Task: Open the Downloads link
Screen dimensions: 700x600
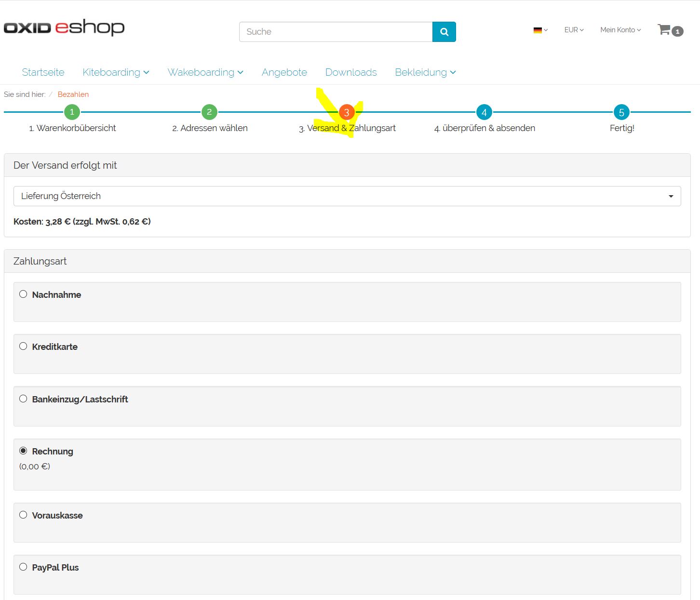Action: (351, 72)
